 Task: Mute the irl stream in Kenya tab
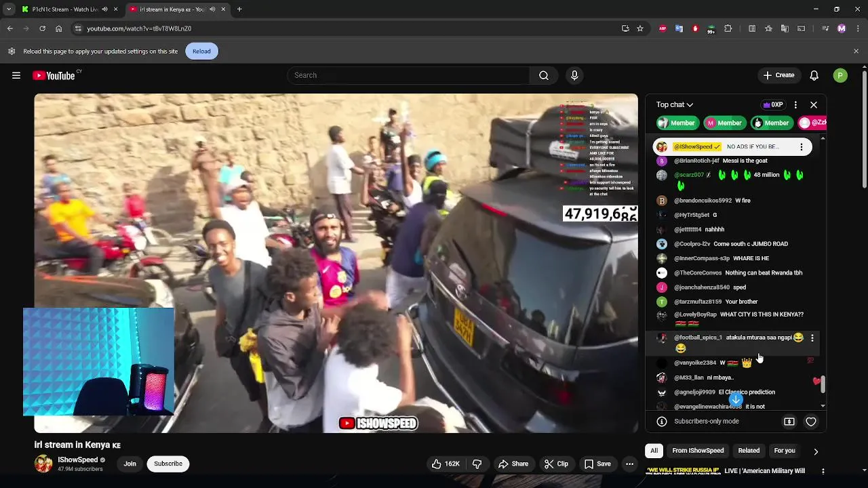point(212,9)
